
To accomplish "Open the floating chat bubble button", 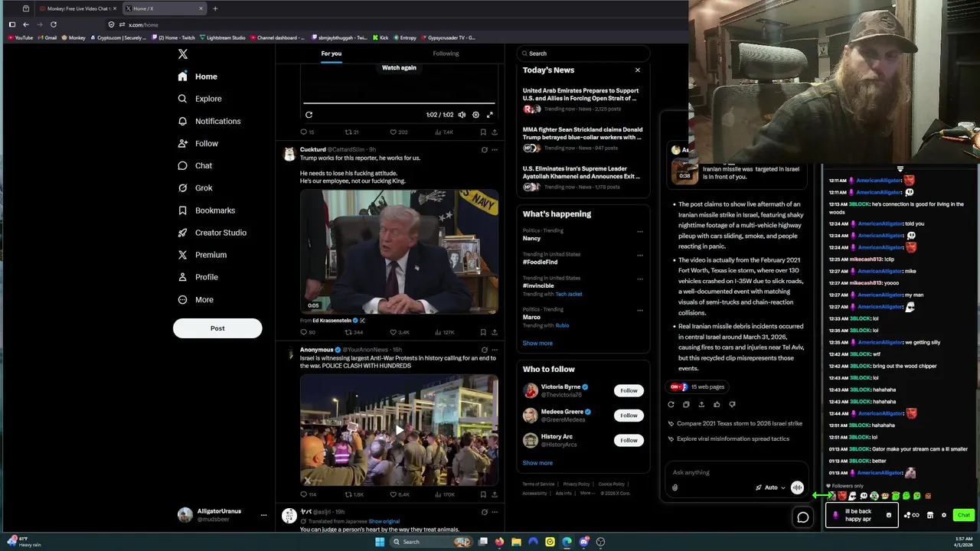I will (x=802, y=517).
